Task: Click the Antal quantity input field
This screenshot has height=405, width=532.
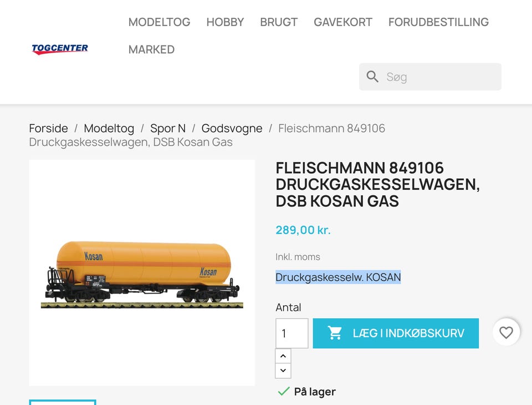Action: [x=292, y=333]
